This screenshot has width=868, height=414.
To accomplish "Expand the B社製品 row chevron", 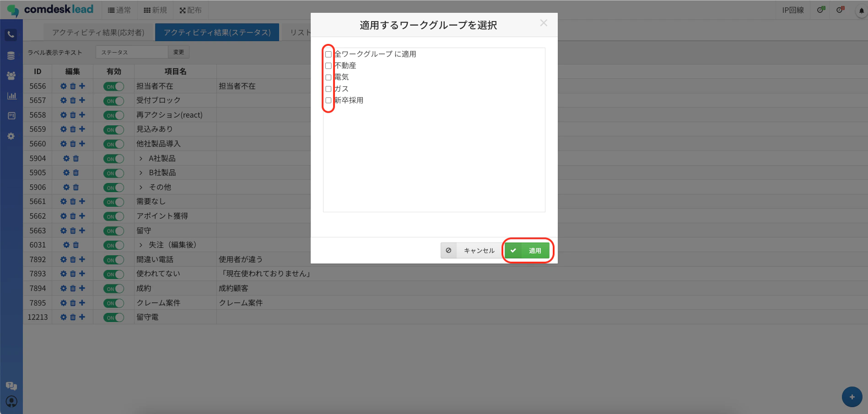I will point(141,172).
